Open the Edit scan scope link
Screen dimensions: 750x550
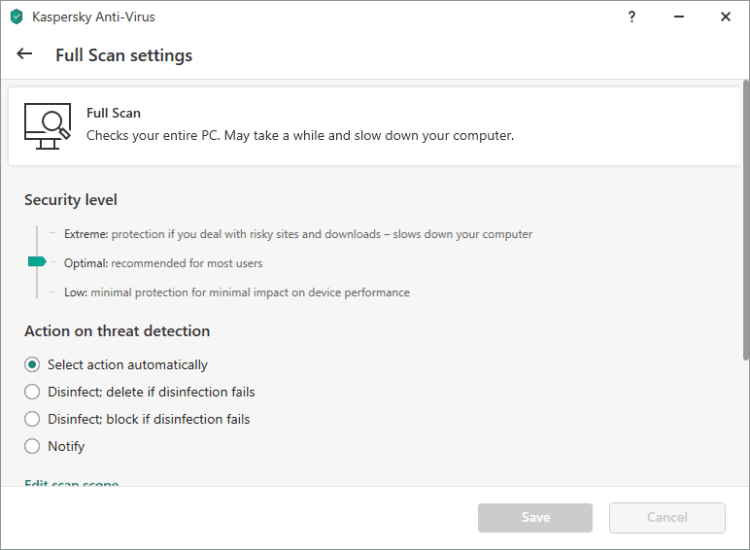[71, 484]
